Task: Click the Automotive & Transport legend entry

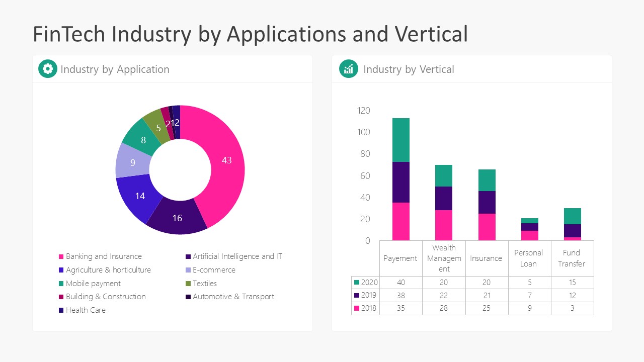Action: click(x=234, y=297)
